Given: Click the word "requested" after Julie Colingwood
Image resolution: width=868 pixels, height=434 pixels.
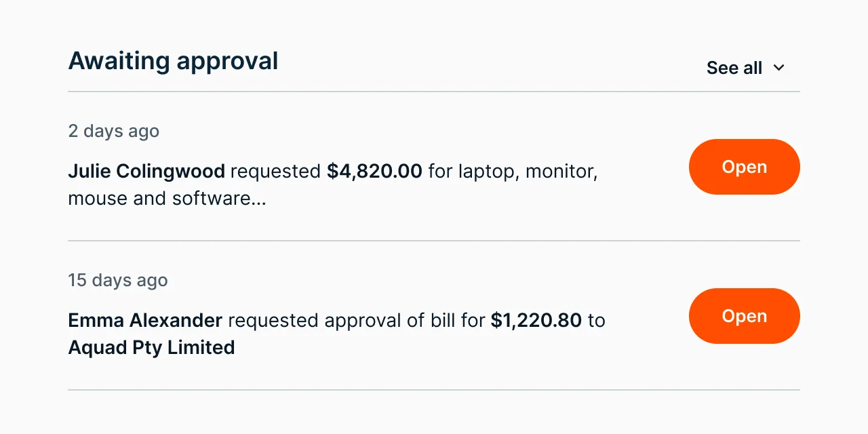Looking at the screenshot, I should tap(275, 171).
